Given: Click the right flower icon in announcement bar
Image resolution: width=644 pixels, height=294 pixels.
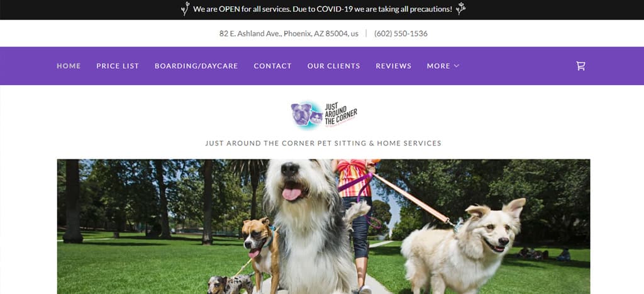Looking at the screenshot, I should 460,9.
